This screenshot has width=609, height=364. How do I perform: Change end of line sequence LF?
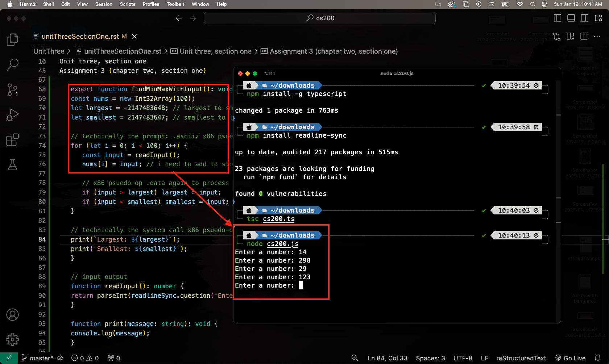click(x=484, y=358)
